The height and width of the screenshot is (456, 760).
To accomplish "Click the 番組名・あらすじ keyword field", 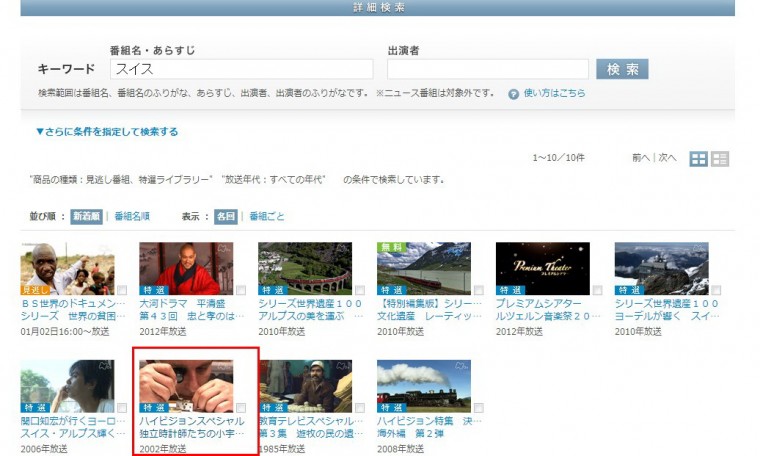I will [241, 69].
